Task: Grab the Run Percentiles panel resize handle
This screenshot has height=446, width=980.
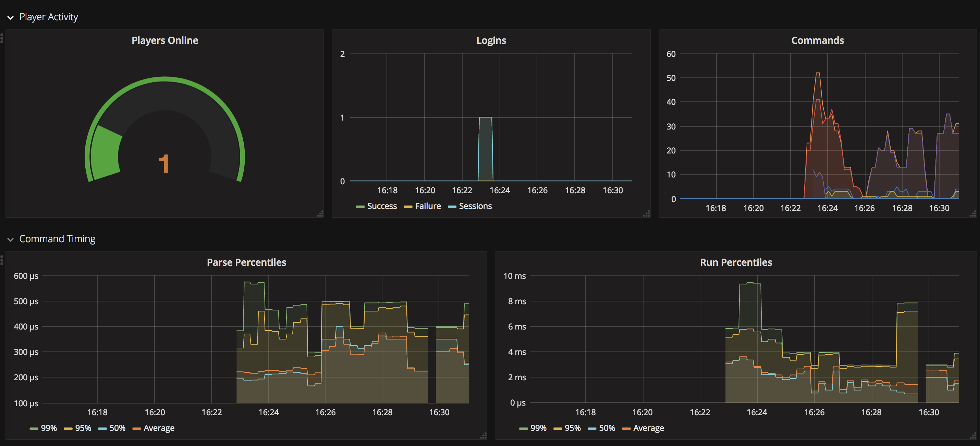Action: 973,436
